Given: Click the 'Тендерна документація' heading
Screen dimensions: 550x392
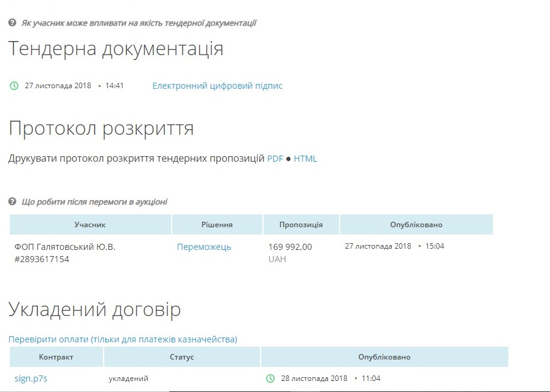Looking at the screenshot, I should coord(116,48).
